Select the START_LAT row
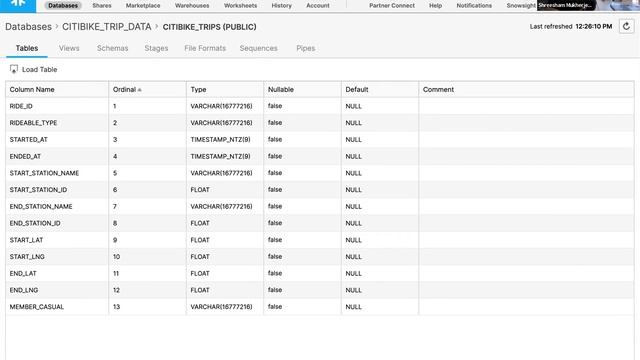The width and height of the screenshot is (640, 360). 320,240
